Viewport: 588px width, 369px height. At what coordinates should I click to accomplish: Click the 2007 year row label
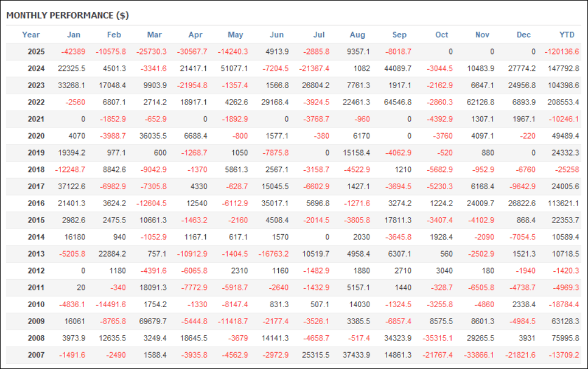tap(36, 355)
